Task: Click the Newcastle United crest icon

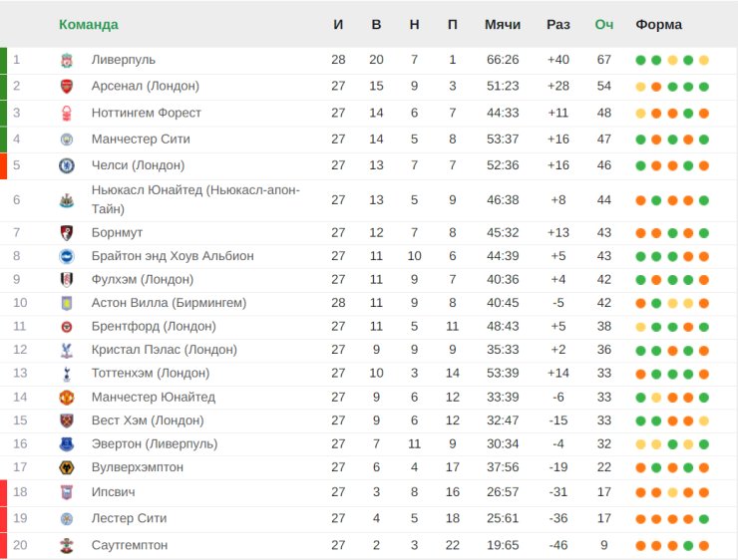Action: coord(67,200)
